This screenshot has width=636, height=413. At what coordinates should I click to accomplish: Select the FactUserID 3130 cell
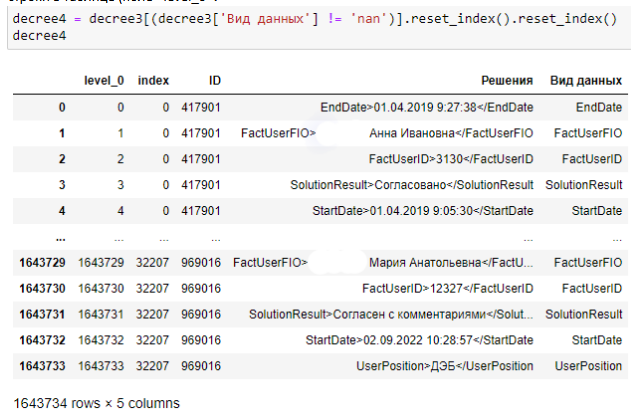450,159
